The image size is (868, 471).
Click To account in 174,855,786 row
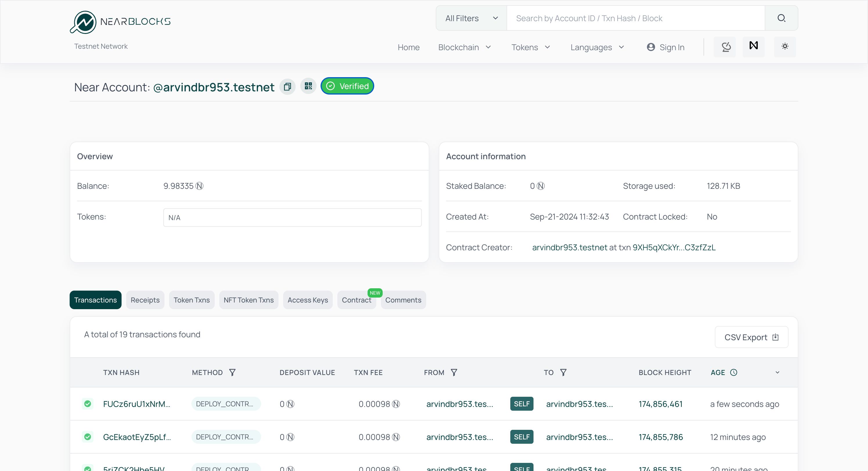click(579, 437)
